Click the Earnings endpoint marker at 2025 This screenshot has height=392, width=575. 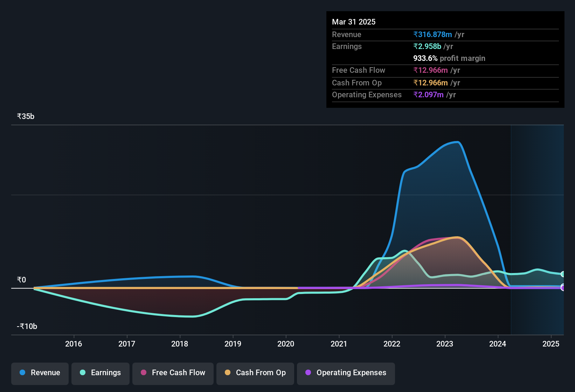point(562,274)
